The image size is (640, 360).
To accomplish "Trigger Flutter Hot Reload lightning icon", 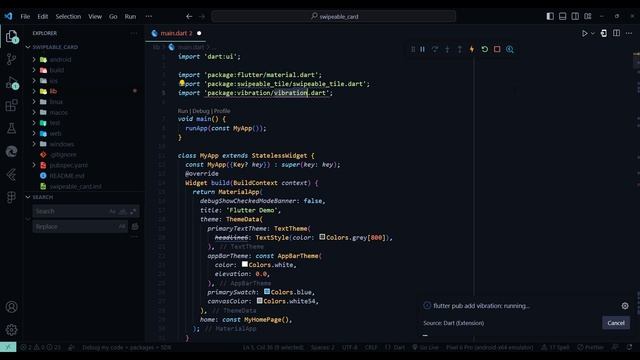I will [x=472, y=49].
